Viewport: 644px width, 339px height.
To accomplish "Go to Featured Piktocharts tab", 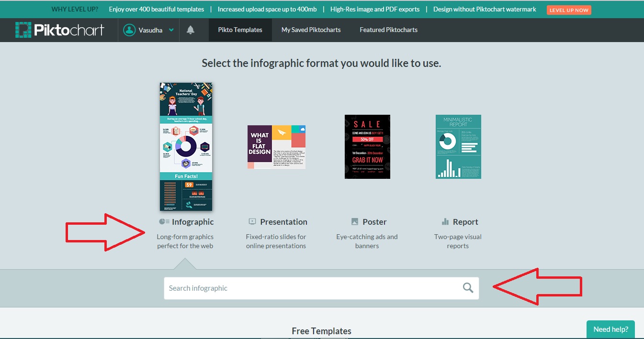I will pyautogui.click(x=389, y=30).
